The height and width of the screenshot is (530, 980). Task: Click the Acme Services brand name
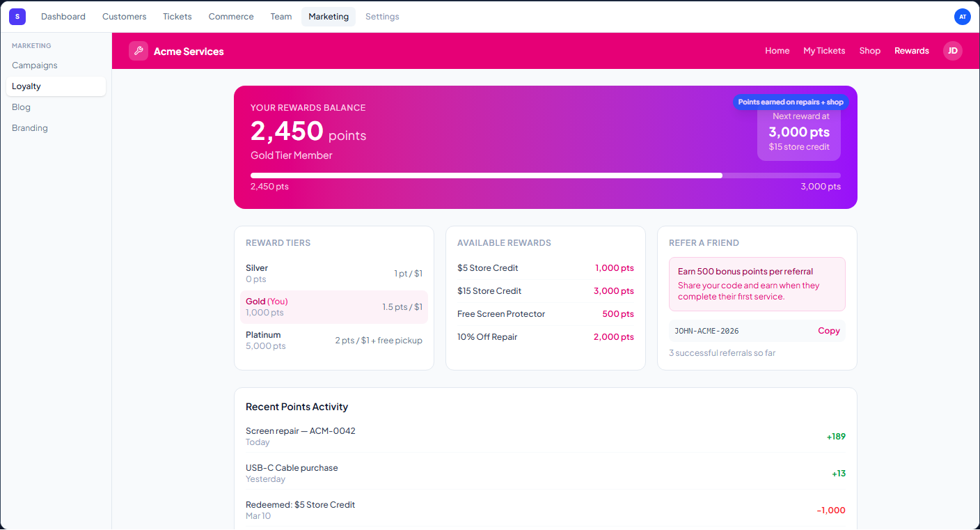pos(189,52)
